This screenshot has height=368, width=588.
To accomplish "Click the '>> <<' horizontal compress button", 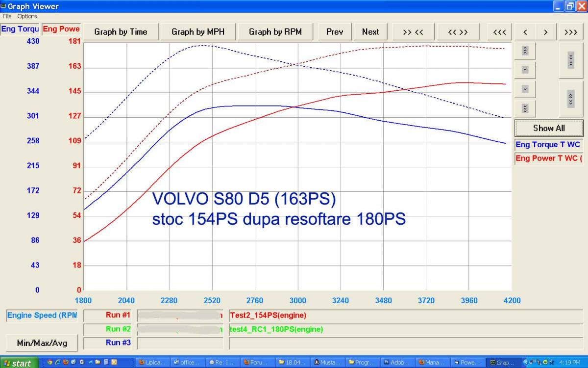I will tap(413, 32).
